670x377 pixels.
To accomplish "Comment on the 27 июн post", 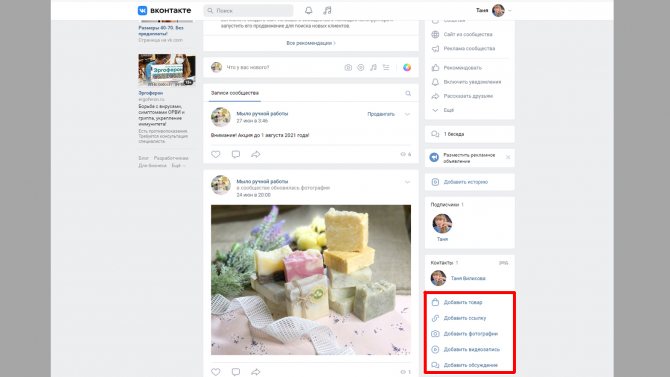I will [236, 154].
